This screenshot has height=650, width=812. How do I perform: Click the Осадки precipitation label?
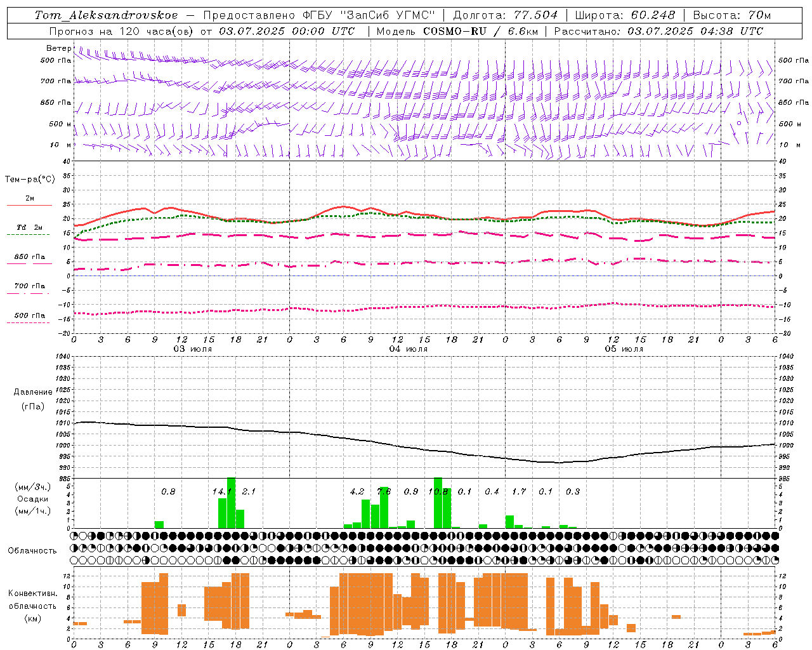pyautogui.click(x=33, y=499)
